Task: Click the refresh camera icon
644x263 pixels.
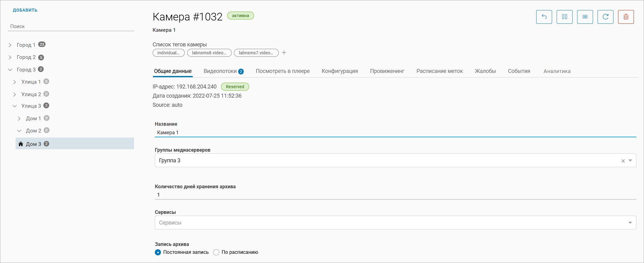Action: [x=605, y=17]
